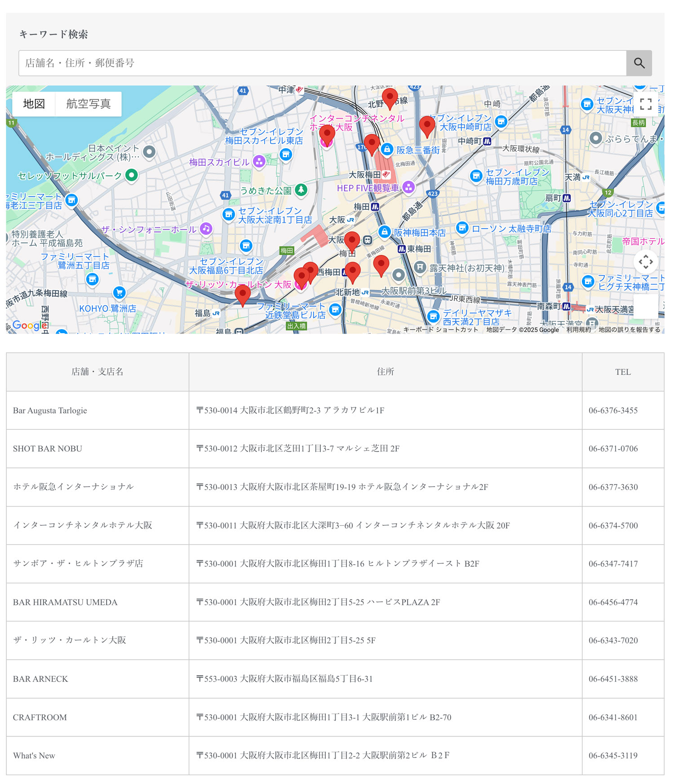The width and height of the screenshot is (674, 784).
Task: Select ザ・リッツ・カールトン大阪 store name
Action: point(70,640)
